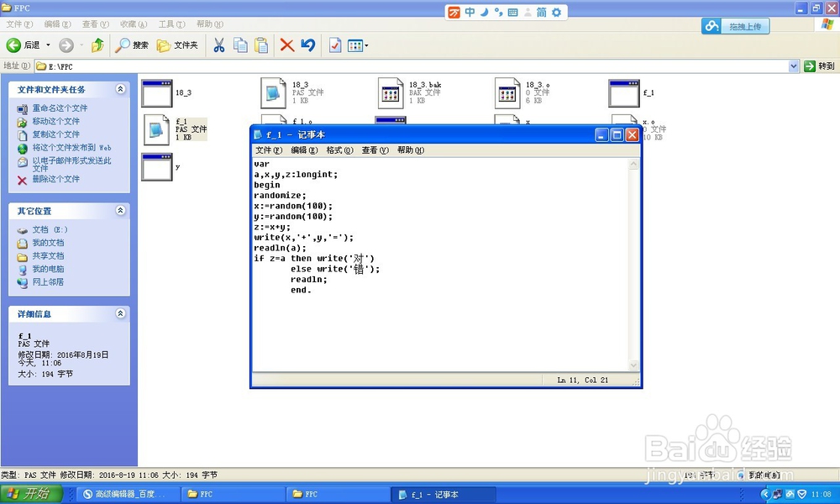The image size is (840, 504).
Task: Click the input method soft keyboard icon
Action: coord(512,13)
